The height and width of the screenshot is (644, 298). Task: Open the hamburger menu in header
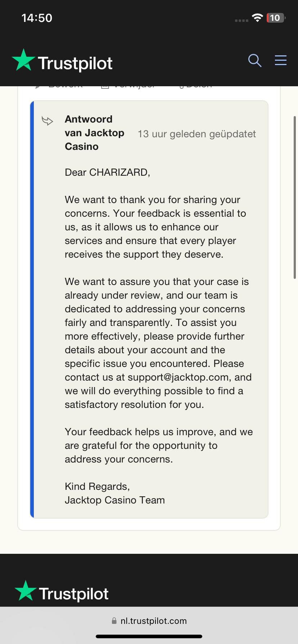[x=281, y=60]
